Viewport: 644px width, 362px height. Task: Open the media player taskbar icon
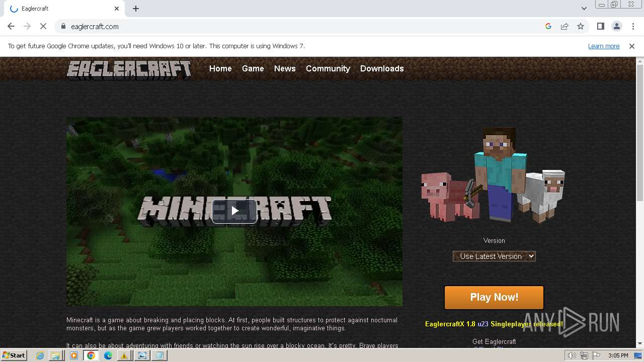tap(74, 355)
